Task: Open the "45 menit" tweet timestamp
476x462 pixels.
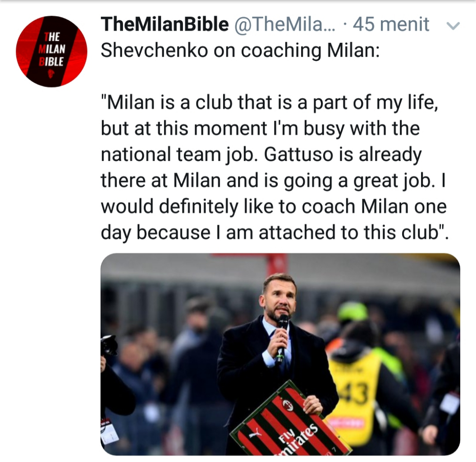Action: (390, 24)
